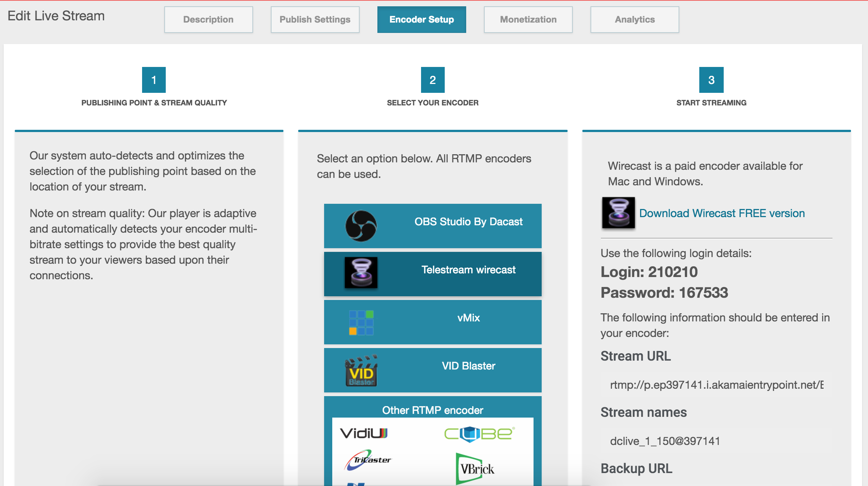Click Download Wirecast FREE version link
The image size is (868, 486).
(x=721, y=213)
